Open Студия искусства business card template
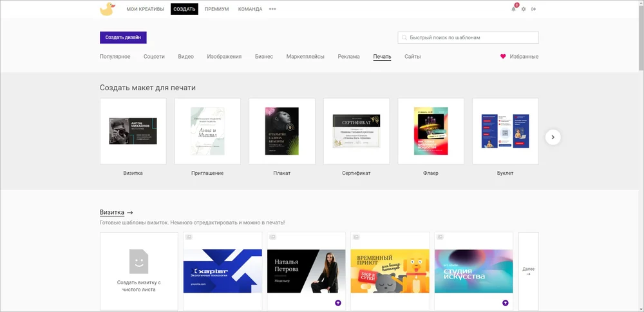Viewport: 644px width, 312px height. 473,271
